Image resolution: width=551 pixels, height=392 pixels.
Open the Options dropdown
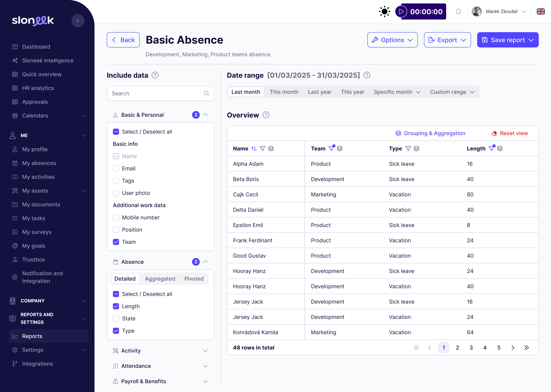click(392, 40)
